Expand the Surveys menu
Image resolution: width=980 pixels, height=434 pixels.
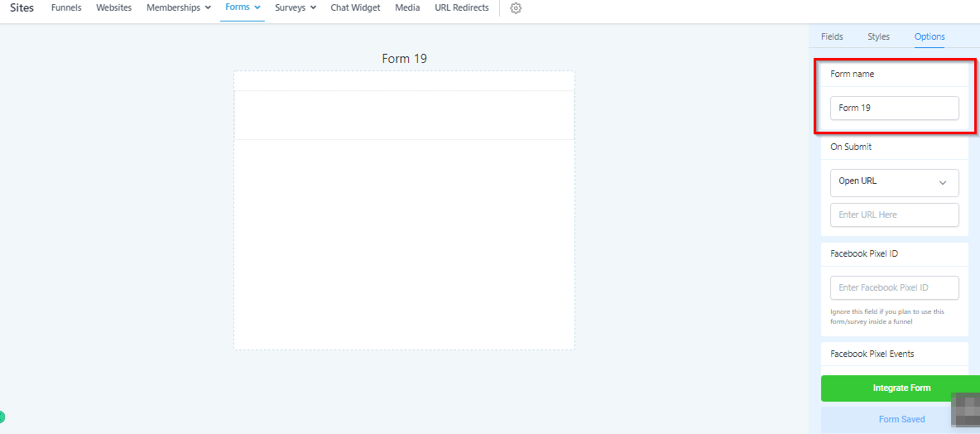(295, 8)
